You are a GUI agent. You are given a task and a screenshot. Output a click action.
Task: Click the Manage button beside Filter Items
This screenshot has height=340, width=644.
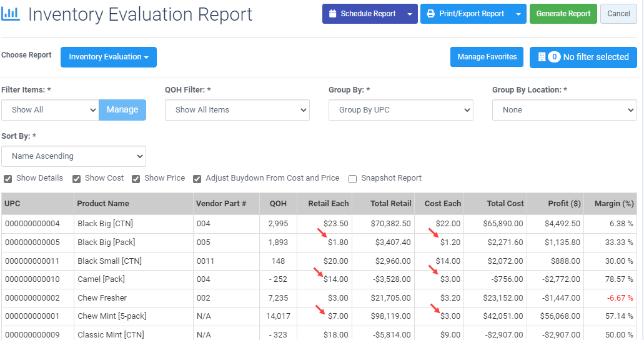pyautogui.click(x=122, y=110)
